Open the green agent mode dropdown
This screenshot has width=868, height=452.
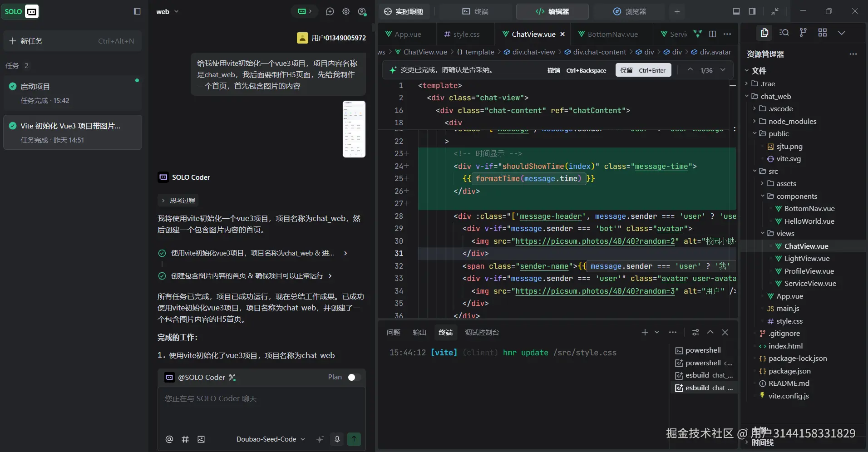[305, 11]
